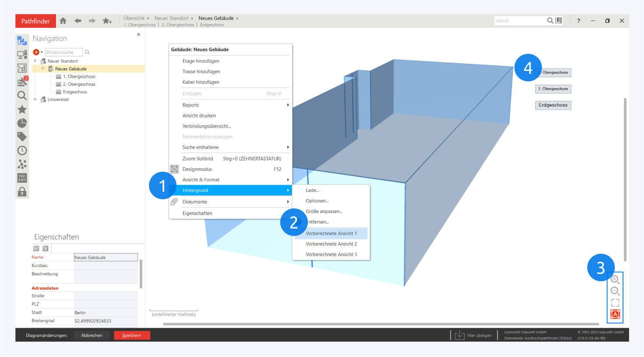Image resolution: width=644 pixels, height=357 pixels.
Task: Click the fit-to-screen dashed frame icon
Action: pyautogui.click(x=615, y=303)
